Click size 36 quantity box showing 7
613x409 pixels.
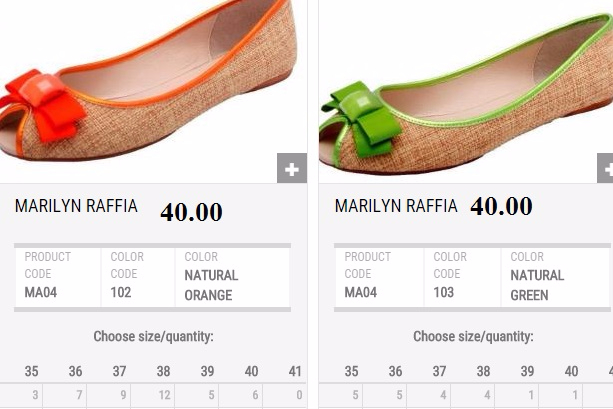point(65,395)
